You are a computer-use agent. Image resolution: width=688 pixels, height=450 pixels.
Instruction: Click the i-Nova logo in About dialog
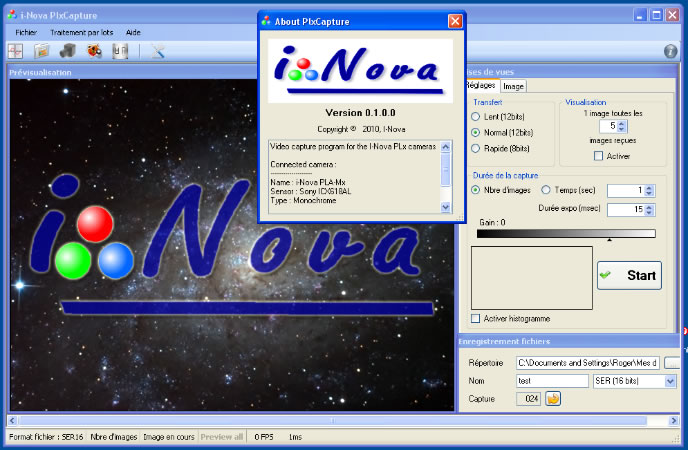click(x=360, y=71)
